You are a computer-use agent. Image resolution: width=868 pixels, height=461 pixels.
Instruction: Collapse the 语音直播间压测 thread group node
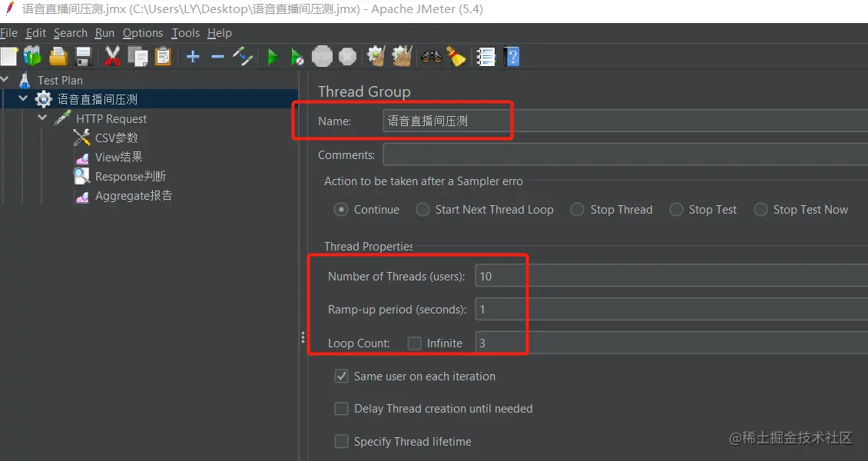[23, 98]
